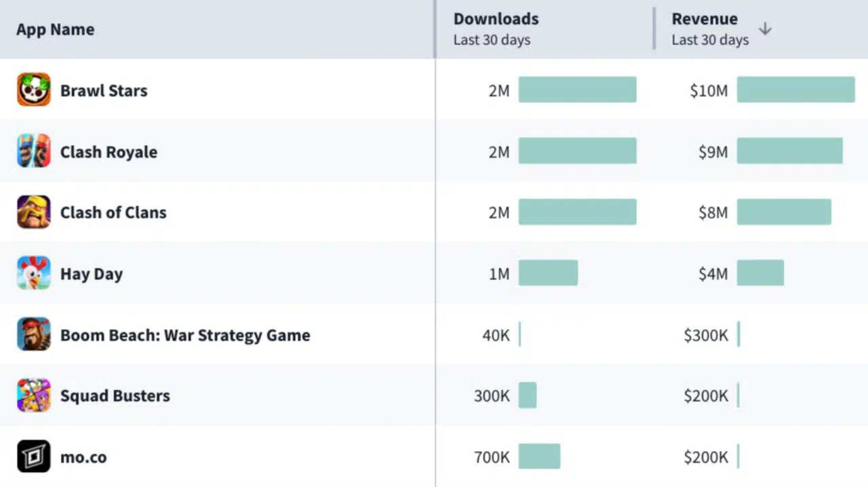Click the Clash Royale downloads bar
Image resolution: width=868 pixels, height=487 pixels.
tap(578, 151)
